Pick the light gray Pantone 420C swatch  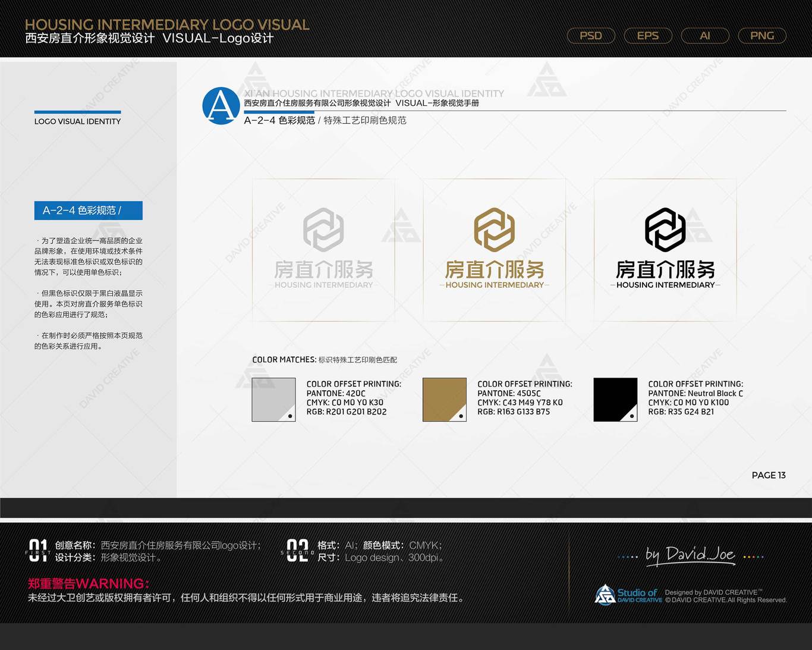273,400
